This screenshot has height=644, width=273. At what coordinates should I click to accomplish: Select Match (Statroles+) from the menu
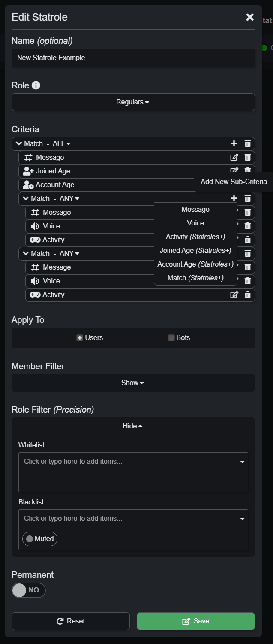point(195,278)
